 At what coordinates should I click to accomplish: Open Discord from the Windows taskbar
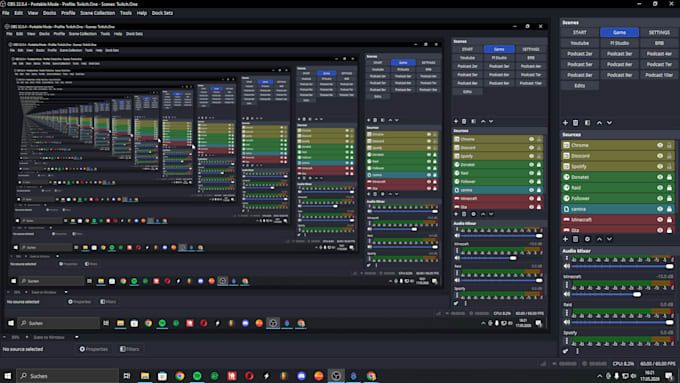[301, 376]
